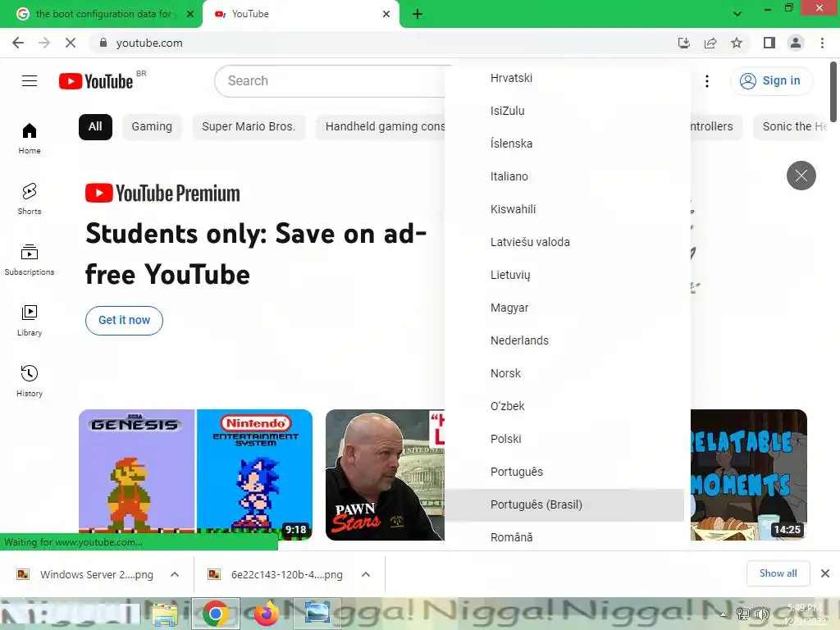Viewport: 840px width, 630px height.
Task: Choose IsiZulu language
Action: coord(564,111)
